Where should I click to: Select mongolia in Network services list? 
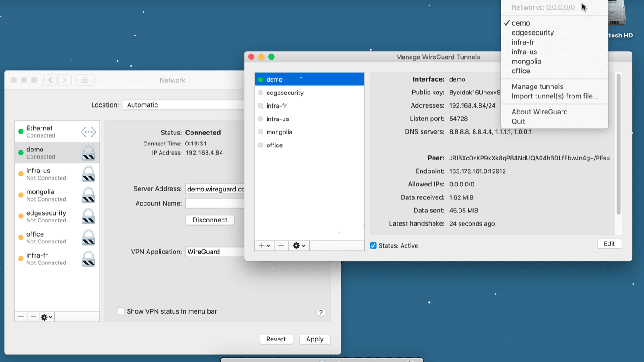(57, 195)
